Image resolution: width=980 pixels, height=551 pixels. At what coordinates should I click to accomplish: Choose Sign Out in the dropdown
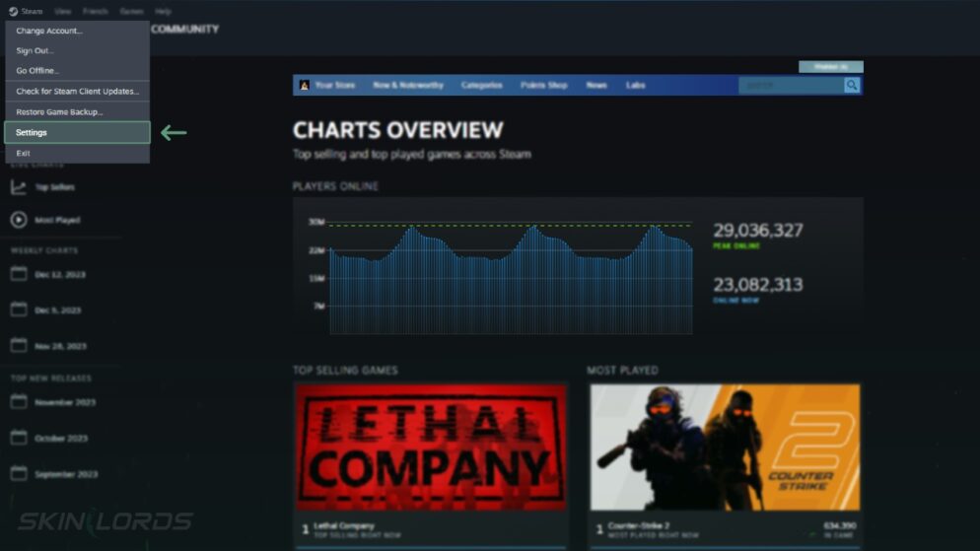(77, 50)
